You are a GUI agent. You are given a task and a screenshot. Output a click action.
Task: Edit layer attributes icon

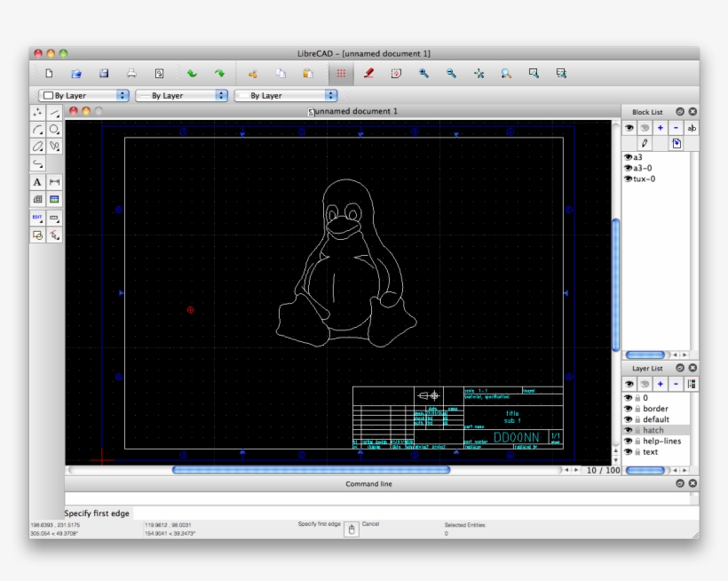click(692, 384)
